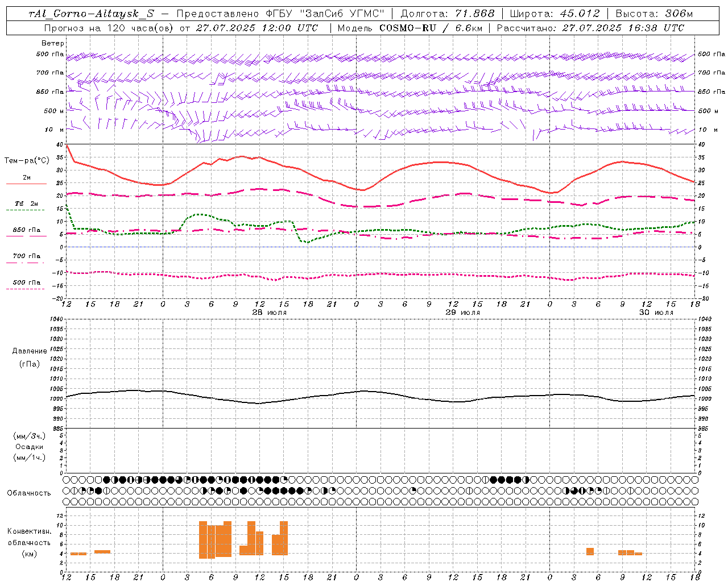
Task: Click the station title rAl_Gorno-Altaysk_S
Action: click(x=92, y=14)
